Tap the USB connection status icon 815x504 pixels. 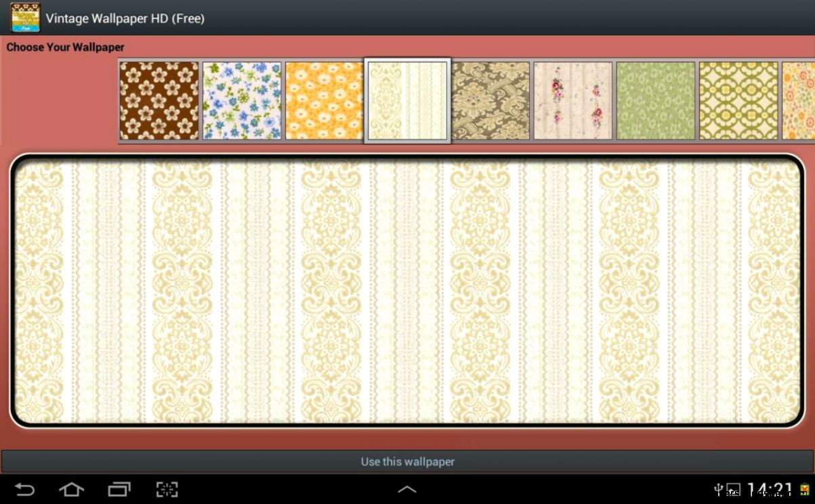click(719, 489)
